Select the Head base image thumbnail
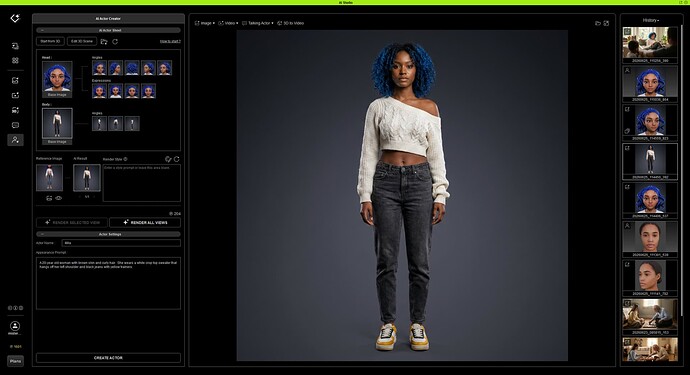690x375 pixels. click(57, 79)
